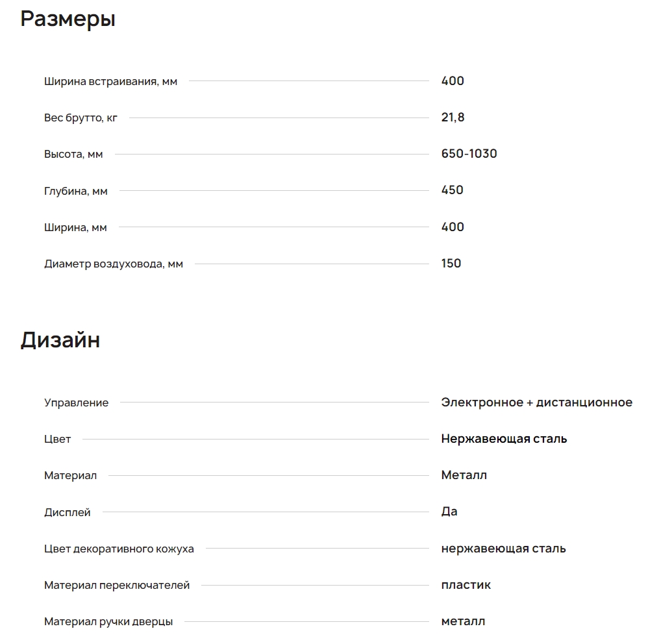Image resolution: width=646 pixels, height=644 pixels.
Task: Click the Управление label
Action: [76, 402]
